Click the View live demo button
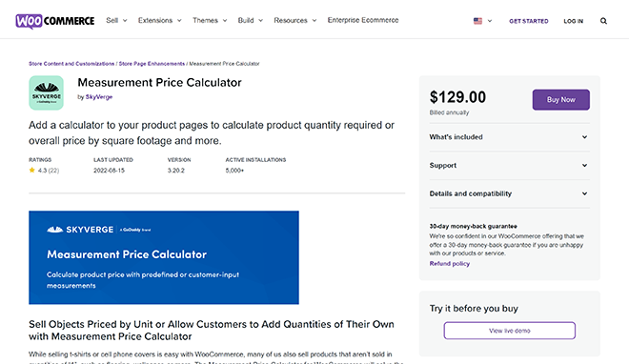The image size is (629, 364). 510,331
